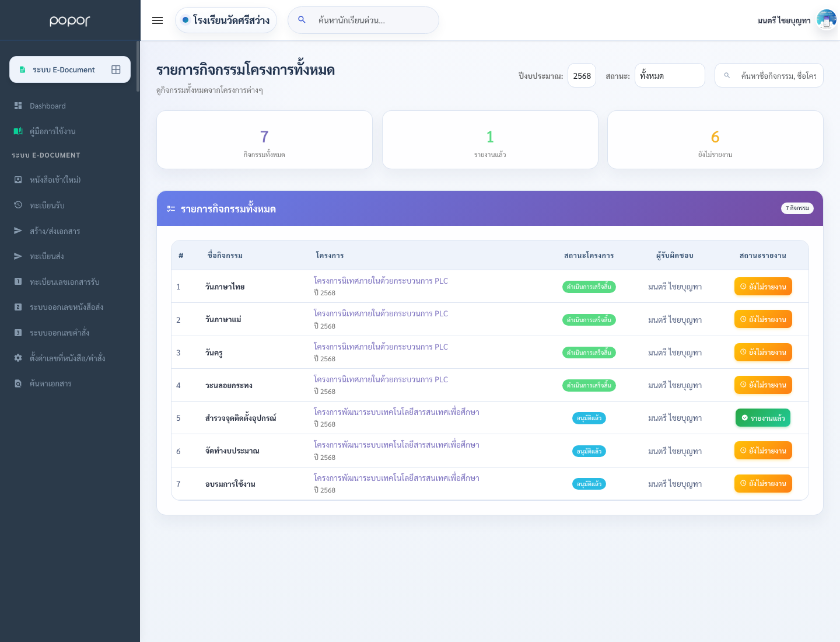
Task: Click ยังไม่รายงาน button for วันภาษาไทย
Action: (763, 287)
